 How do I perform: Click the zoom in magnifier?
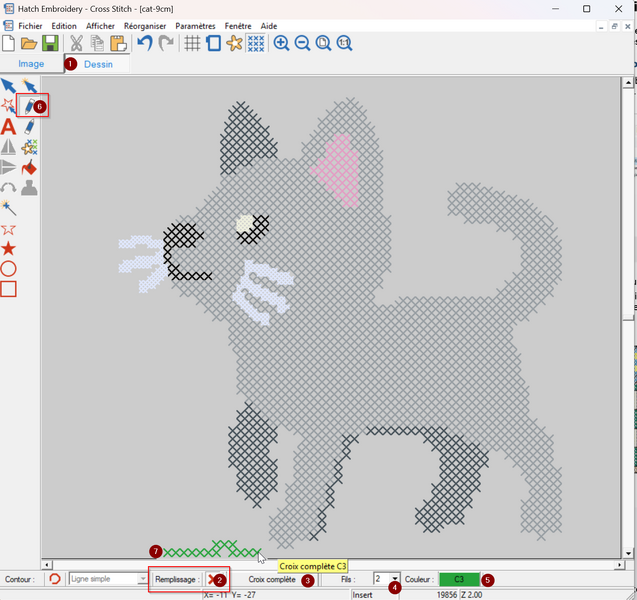(x=282, y=43)
